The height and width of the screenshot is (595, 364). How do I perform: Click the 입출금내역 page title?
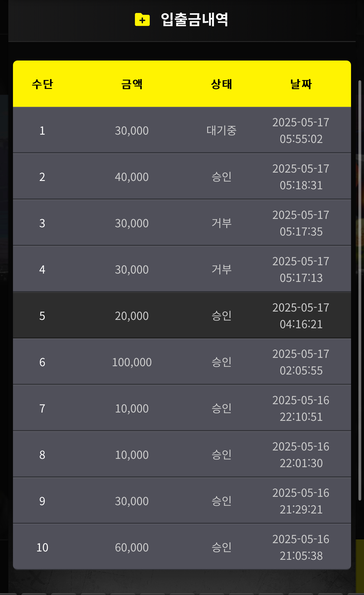(195, 20)
